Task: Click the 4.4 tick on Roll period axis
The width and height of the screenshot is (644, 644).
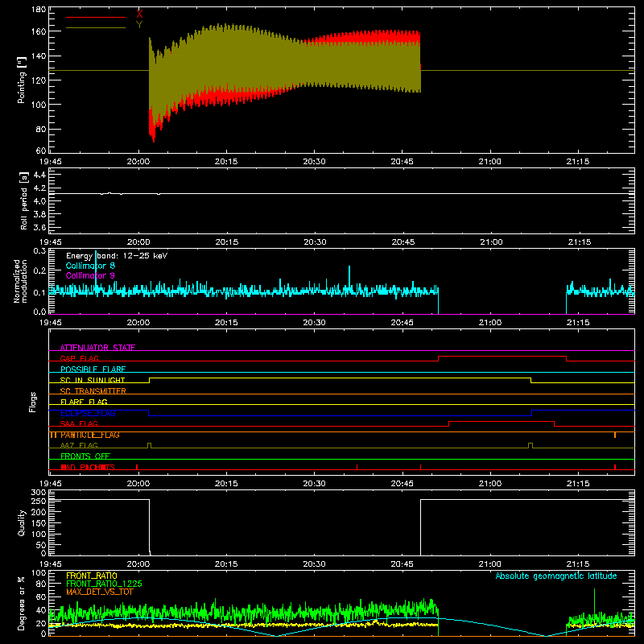Action: click(39, 175)
